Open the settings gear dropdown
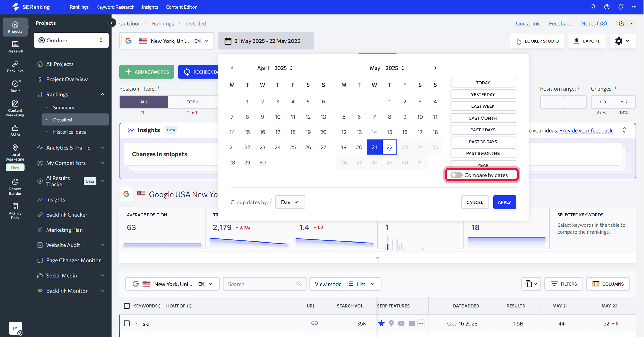Viewport: 644px width, 337px height. click(622, 41)
